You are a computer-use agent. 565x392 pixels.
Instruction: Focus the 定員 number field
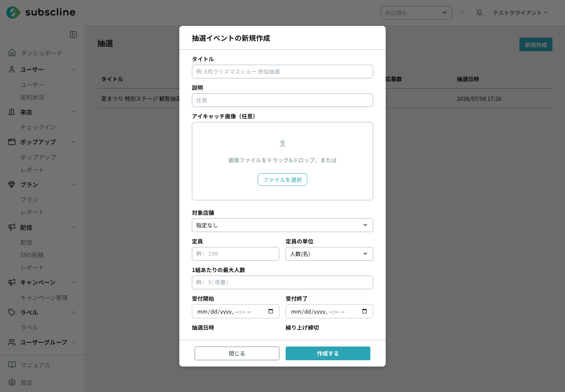coord(235,254)
